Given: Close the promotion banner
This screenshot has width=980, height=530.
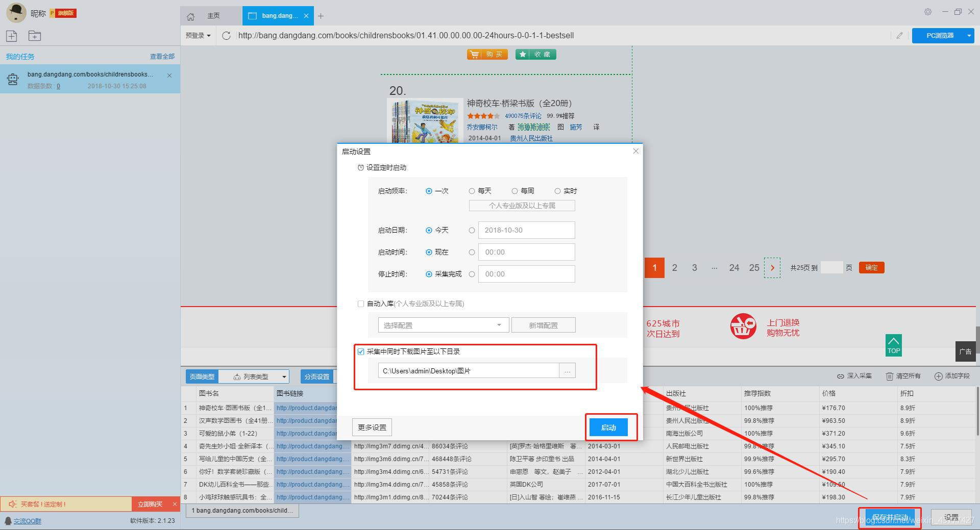Looking at the screenshot, I should 175,504.
